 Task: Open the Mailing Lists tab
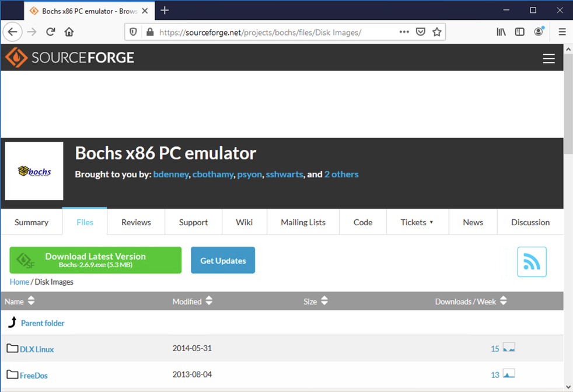point(303,222)
